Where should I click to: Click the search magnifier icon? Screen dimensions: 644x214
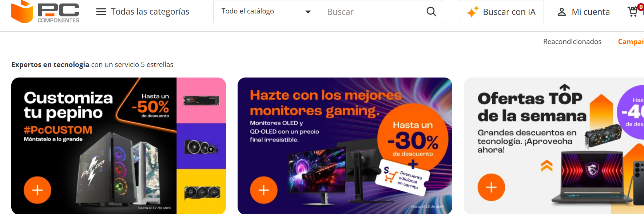tap(431, 12)
